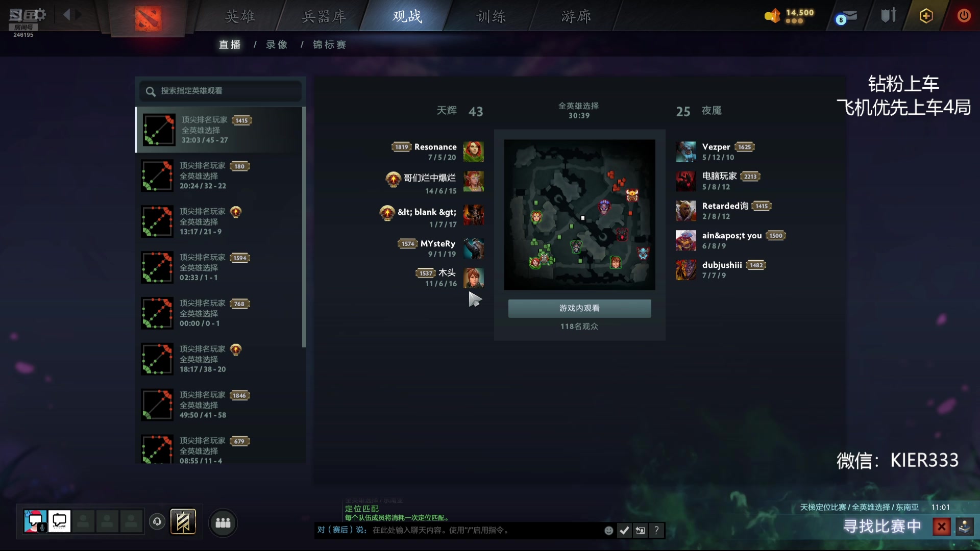Open the chat help question mark icon
This screenshot has height=551, width=980.
[x=656, y=531]
